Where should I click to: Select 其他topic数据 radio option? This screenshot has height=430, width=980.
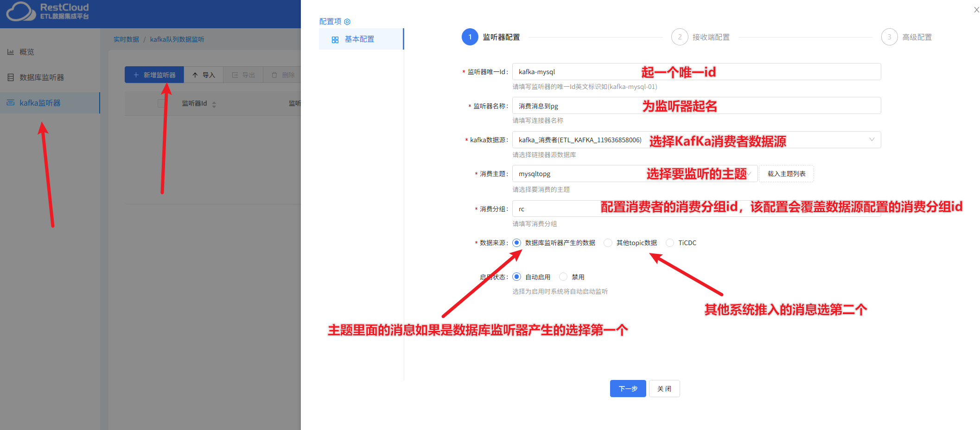[608, 243]
